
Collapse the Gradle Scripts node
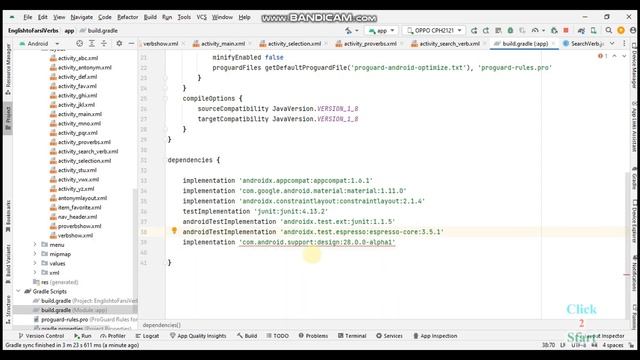pyautogui.click(x=18, y=291)
